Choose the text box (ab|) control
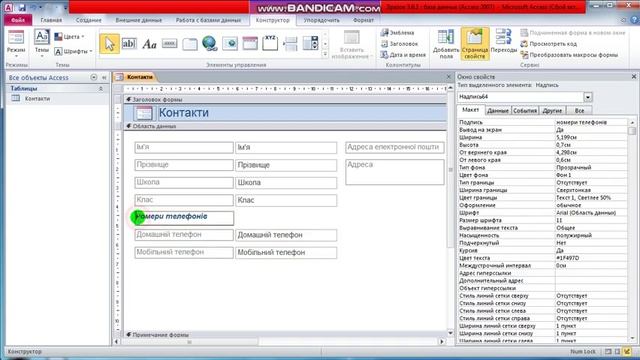The image size is (640, 360). pos(129,44)
